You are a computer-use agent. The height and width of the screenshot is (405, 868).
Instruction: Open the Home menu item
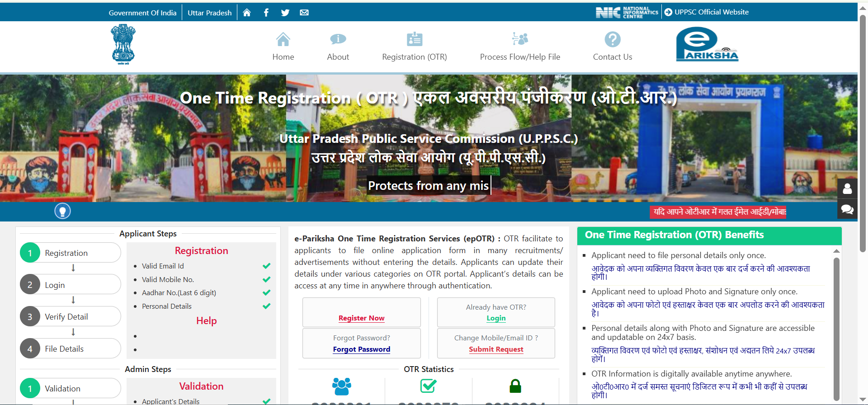point(283,57)
